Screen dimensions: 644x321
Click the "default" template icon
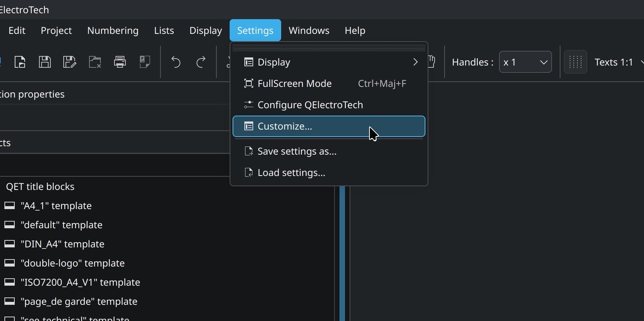pos(10,225)
